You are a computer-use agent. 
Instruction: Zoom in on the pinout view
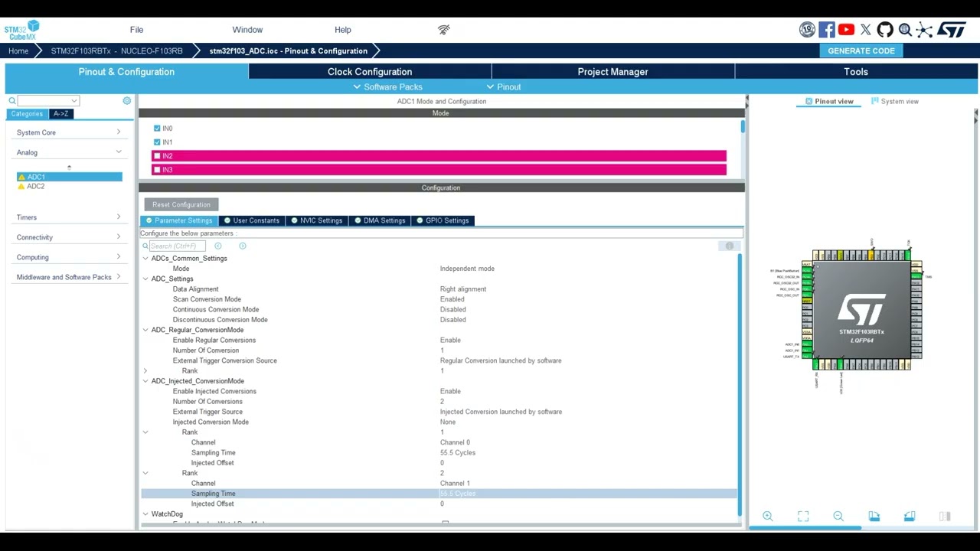pos(768,517)
